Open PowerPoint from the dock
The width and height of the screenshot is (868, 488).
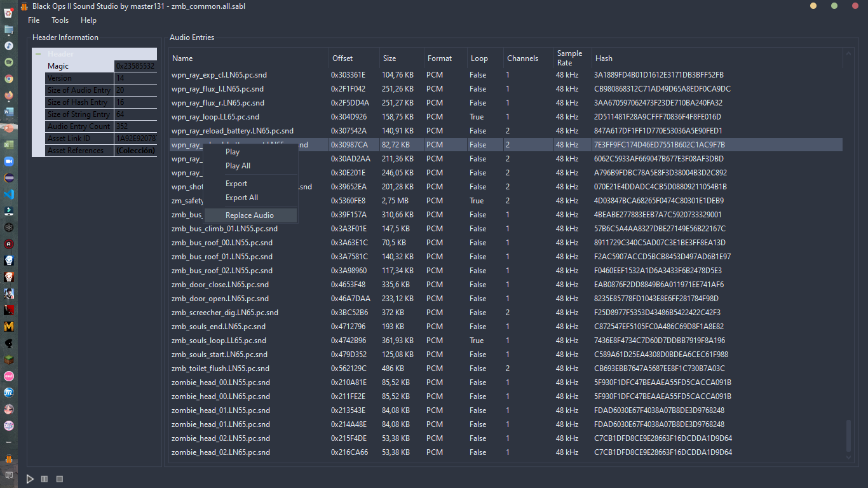point(9,128)
